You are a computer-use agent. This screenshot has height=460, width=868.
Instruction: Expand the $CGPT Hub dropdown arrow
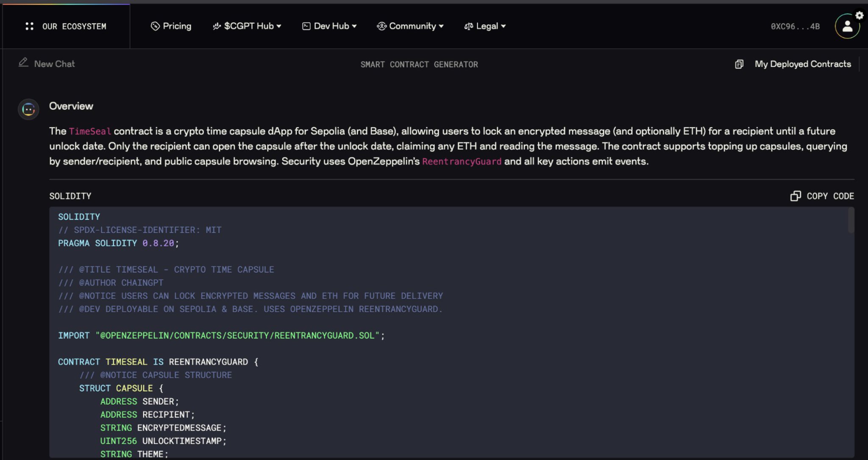pyautogui.click(x=279, y=26)
